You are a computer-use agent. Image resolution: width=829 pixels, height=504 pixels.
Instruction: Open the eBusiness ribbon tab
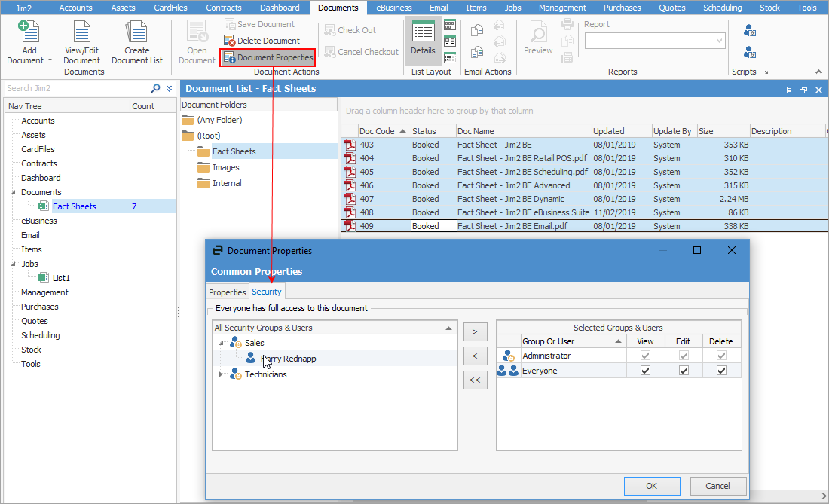pos(394,8)
